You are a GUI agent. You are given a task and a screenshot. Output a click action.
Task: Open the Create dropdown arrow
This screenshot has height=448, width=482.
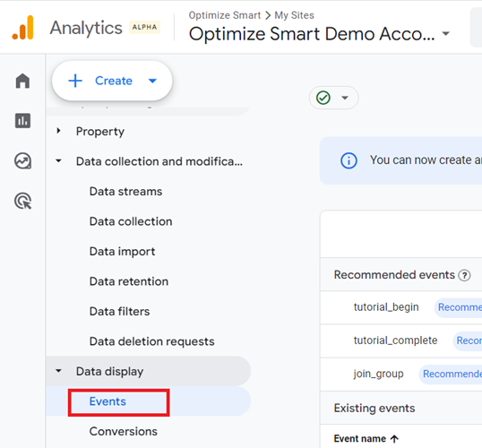point(152,81)
